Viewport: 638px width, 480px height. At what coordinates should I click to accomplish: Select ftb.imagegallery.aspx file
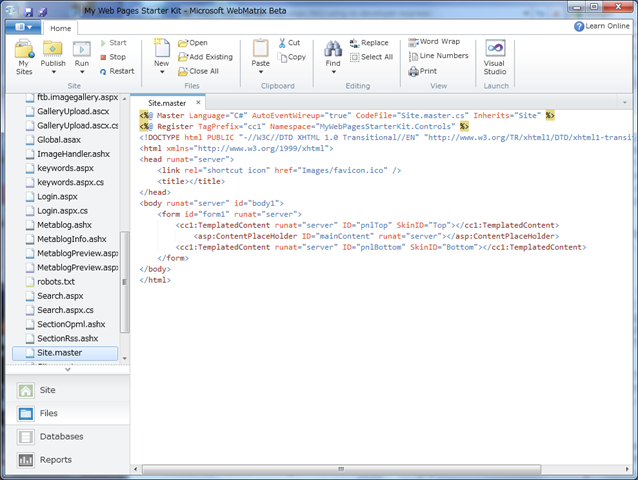tap(72, 98)
